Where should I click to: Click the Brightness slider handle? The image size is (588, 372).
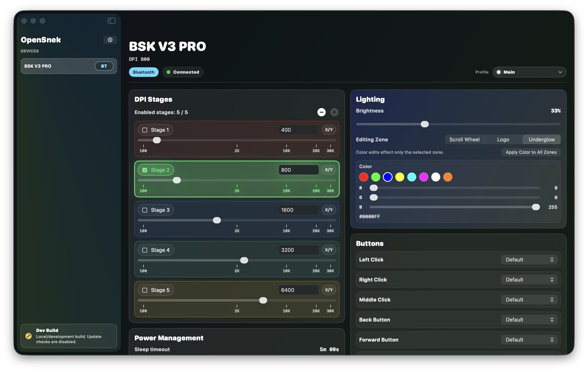point(425,124)
